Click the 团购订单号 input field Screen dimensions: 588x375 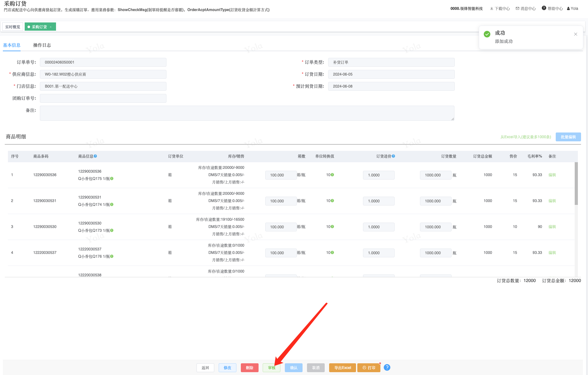(x=103, y=98)
